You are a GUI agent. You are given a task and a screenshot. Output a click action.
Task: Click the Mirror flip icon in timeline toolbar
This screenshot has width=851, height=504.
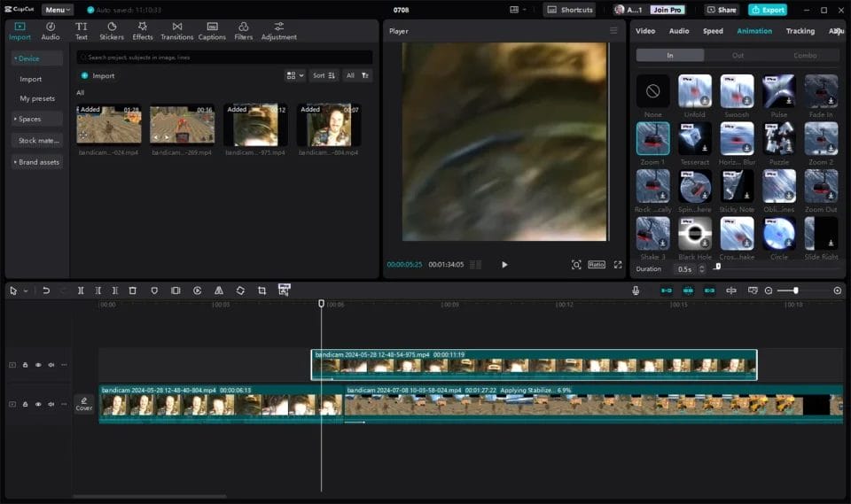pos(219,291)
